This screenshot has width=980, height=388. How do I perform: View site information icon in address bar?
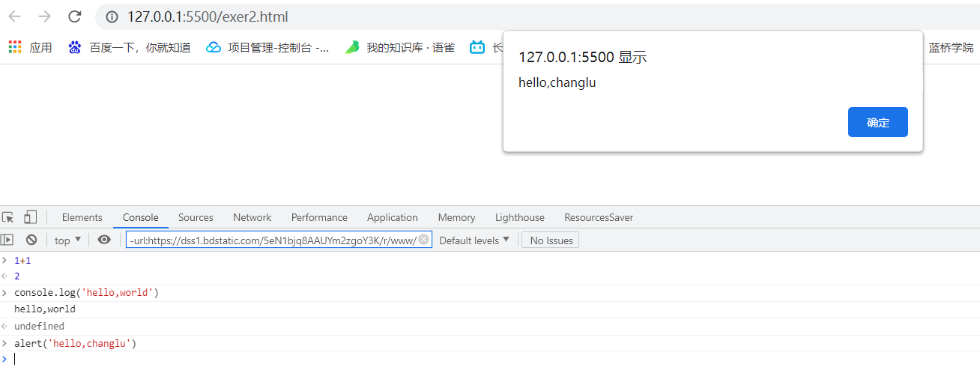pos(112,16)
